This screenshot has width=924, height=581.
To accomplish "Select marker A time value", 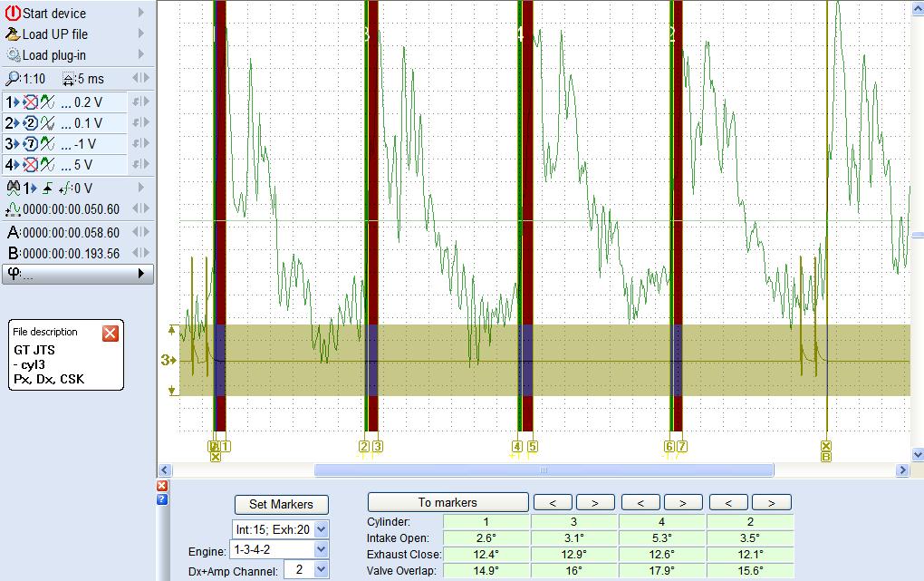I will 72,232.
